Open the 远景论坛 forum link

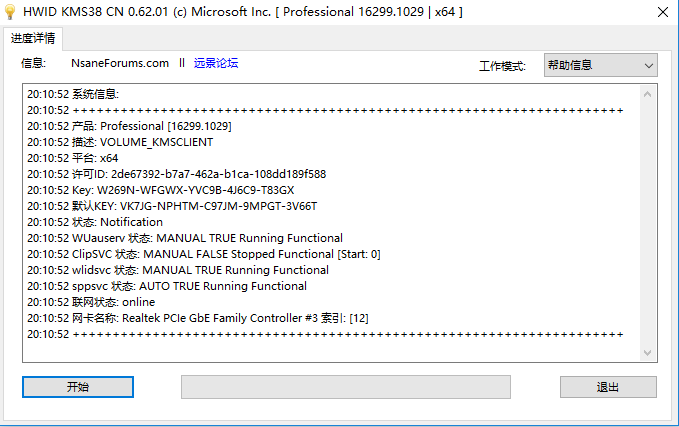(216, 63)
